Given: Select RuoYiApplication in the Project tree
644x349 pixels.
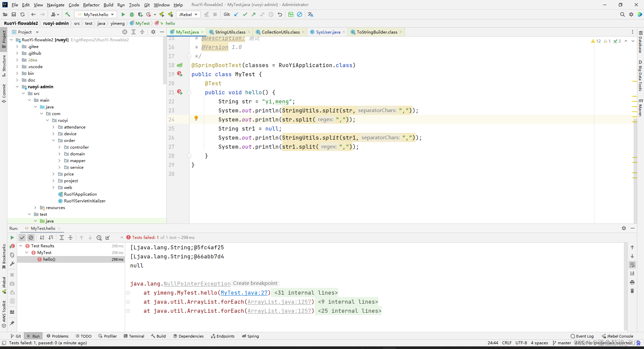Looking at the screenshot, I should (x=80, y=194).
